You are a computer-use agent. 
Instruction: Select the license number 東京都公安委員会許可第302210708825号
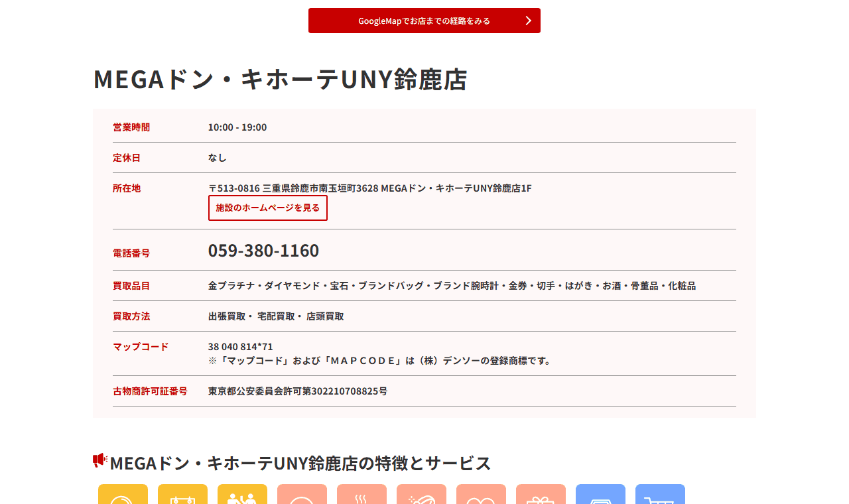tap(298, 391)
